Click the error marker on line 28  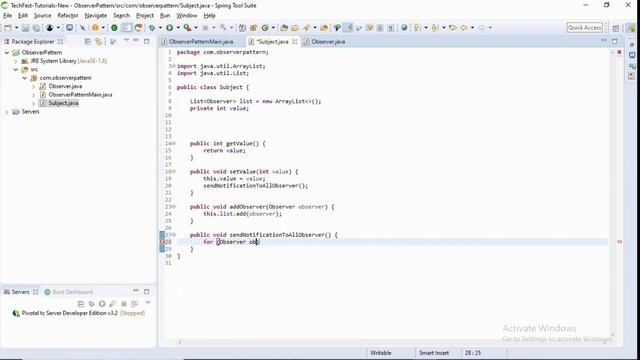[x=162, y=242]
